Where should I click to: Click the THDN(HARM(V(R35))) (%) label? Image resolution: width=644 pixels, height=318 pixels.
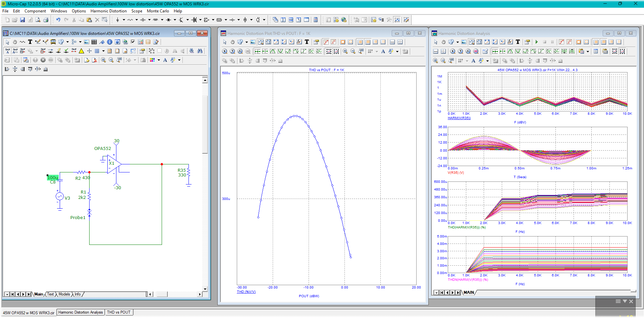pyautogui.click(x=468, y=280)
